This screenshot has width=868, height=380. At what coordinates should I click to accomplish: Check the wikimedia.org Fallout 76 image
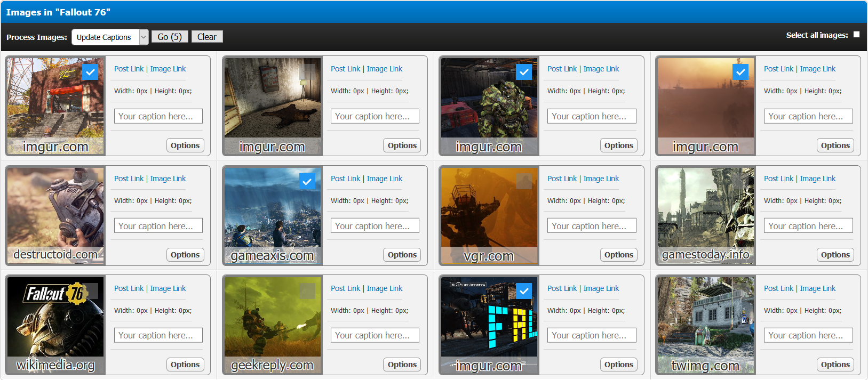[x=90, y=291]
